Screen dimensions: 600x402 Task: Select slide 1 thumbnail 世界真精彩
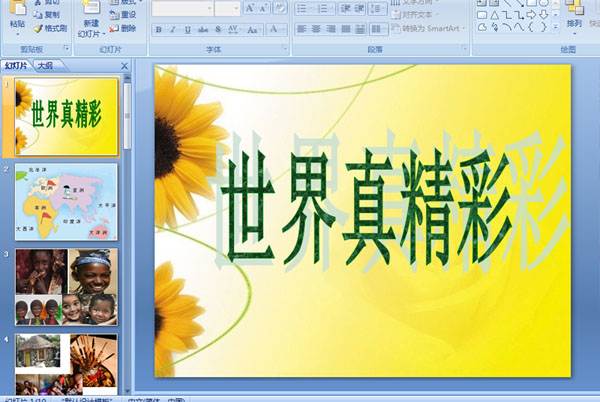point(66,117)
